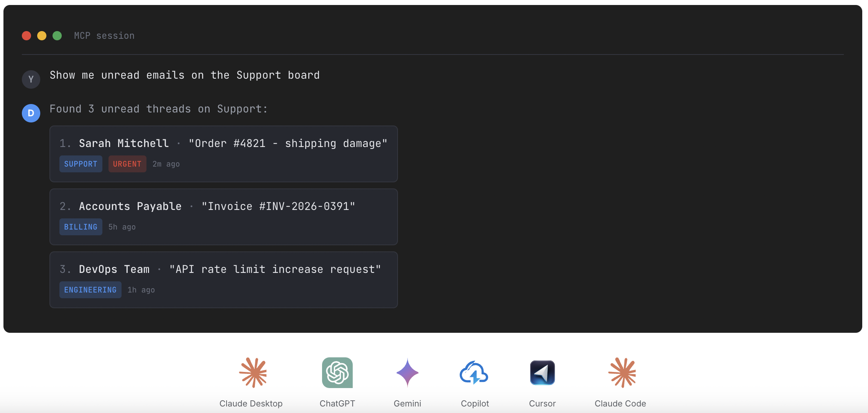868x413 pixels.
Task: Click the reply "Found 3 unread threads on Support:"
Action: (159, 109)
